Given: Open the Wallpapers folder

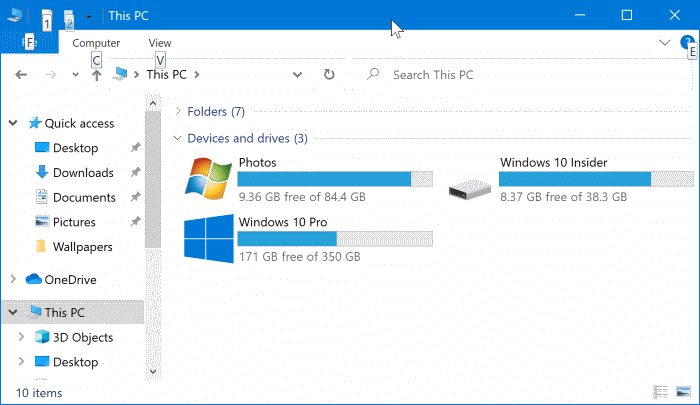Looking at the screenshot, I should [83, 247].
